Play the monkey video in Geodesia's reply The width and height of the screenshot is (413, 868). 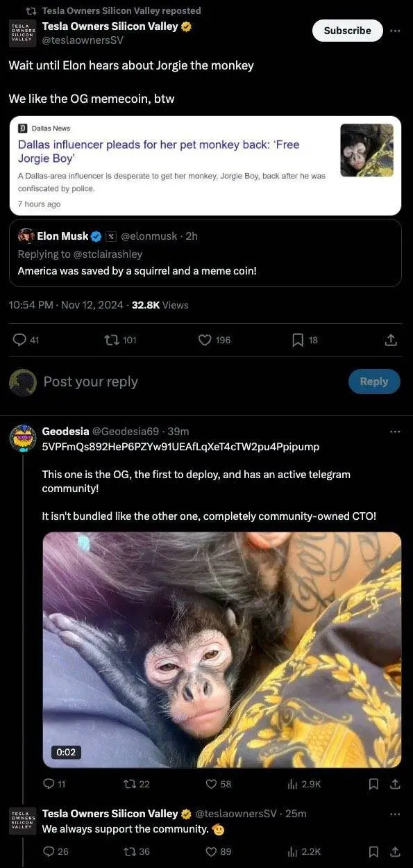point(222,650)
